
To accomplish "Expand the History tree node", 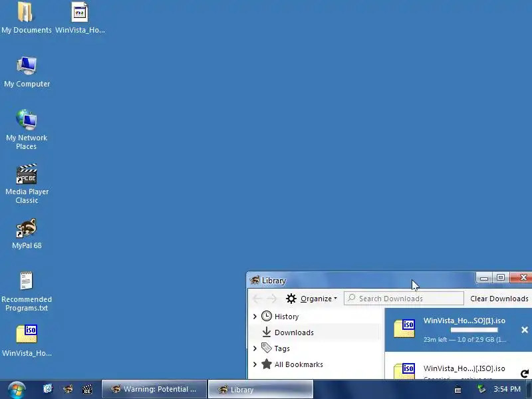I will click(x=255, y=317).
